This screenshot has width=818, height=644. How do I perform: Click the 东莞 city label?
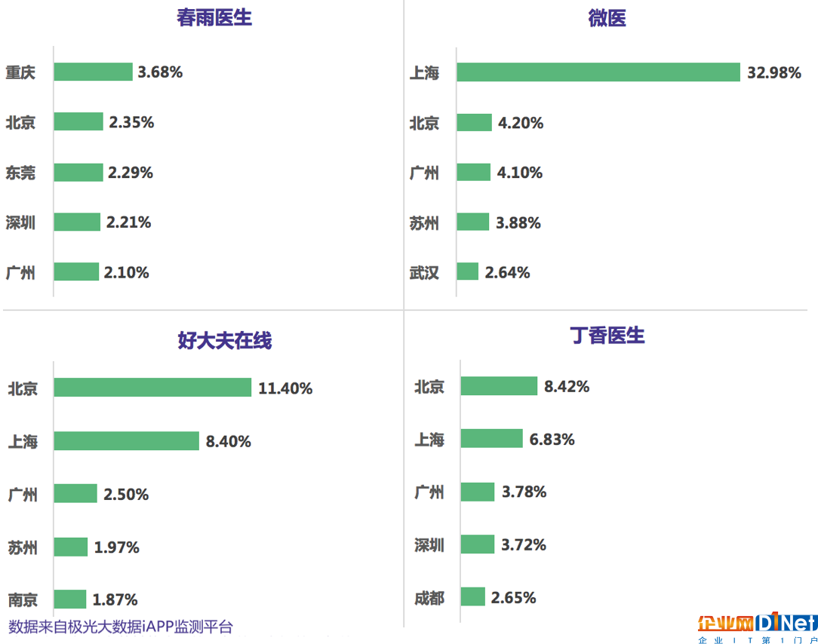click(x=20, y=173)
